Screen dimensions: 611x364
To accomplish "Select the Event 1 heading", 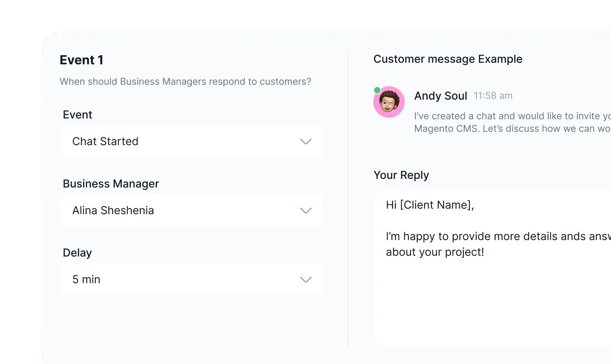I will click(82, 60).
